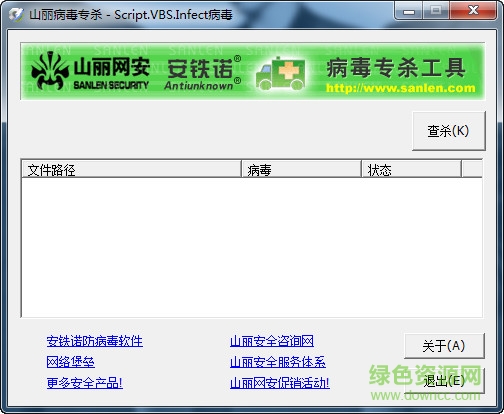Sort by the 状态 column header
This screenshot has width=504, height=414.
click(412, 170)
